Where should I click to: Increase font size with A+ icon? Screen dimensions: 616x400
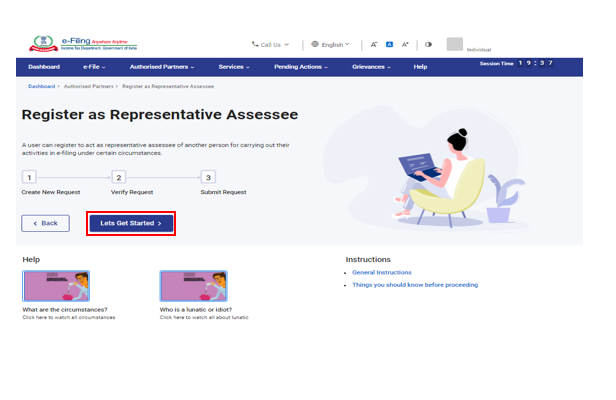click(x=405, y=45)
